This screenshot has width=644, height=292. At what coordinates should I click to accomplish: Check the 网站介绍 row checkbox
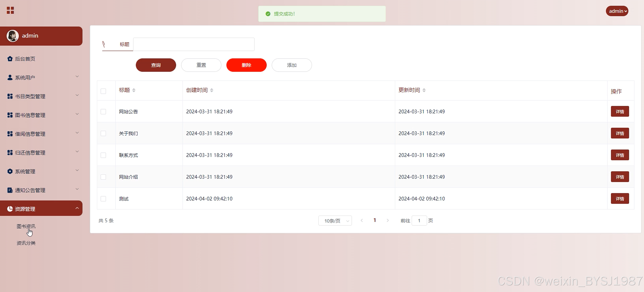click(x=103, y=177)
